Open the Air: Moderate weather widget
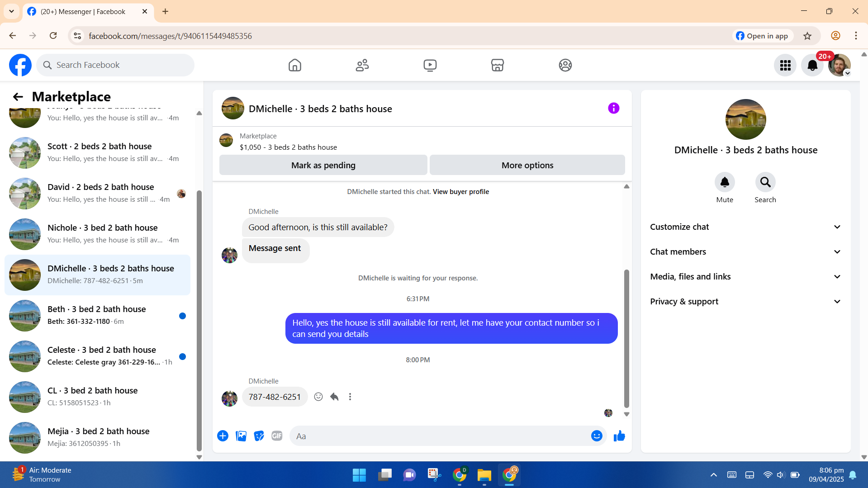This screenshot has height=488, width=868. tap(42, 475)
